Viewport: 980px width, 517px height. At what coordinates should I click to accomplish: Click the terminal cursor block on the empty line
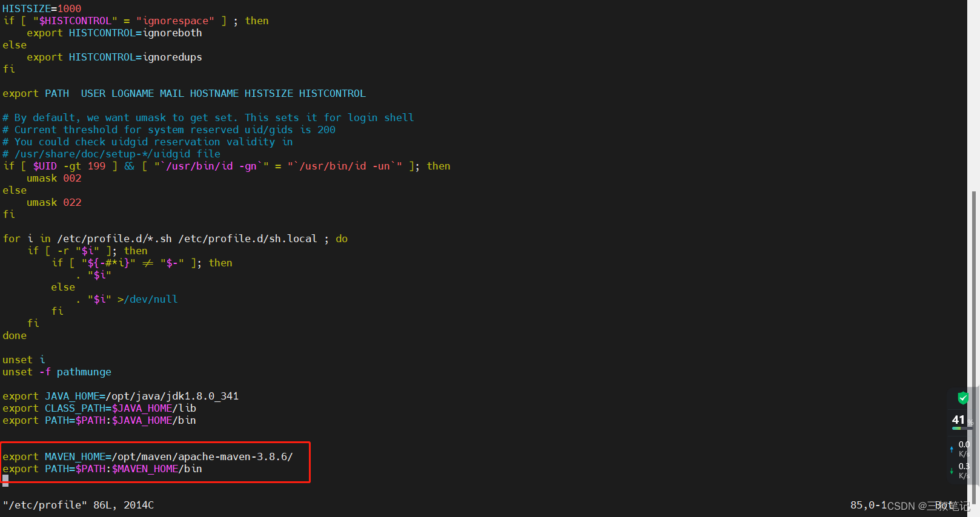coord(5,481)
